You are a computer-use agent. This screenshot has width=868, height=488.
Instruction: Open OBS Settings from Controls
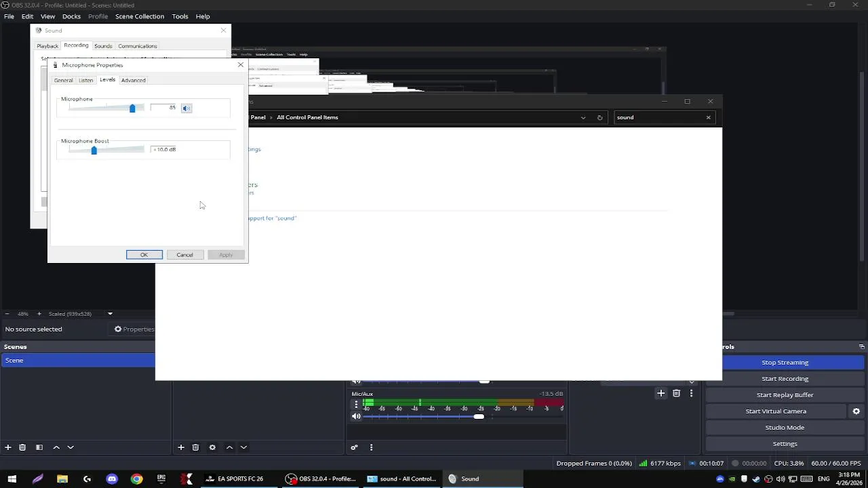tap(785, 444)
